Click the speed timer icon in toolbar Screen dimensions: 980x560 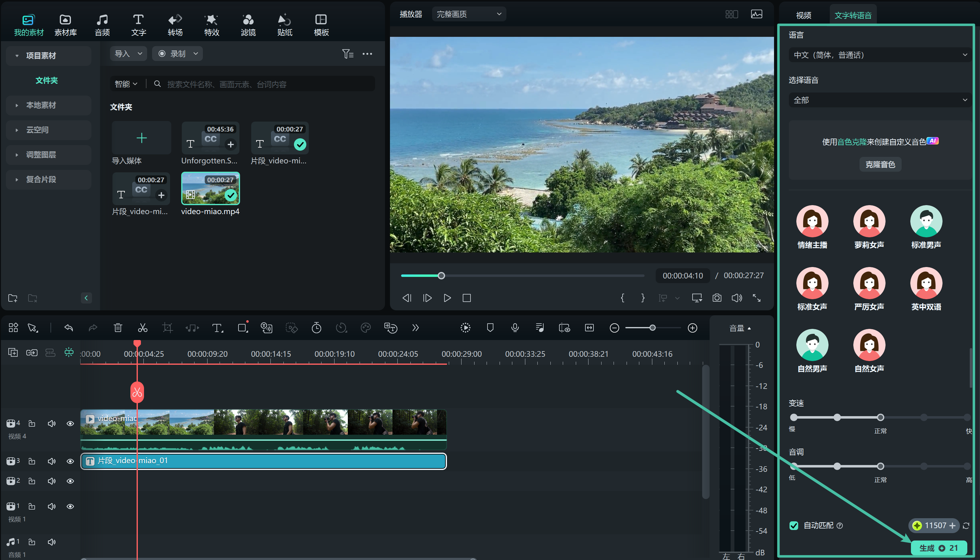click(x=317, y=328)
